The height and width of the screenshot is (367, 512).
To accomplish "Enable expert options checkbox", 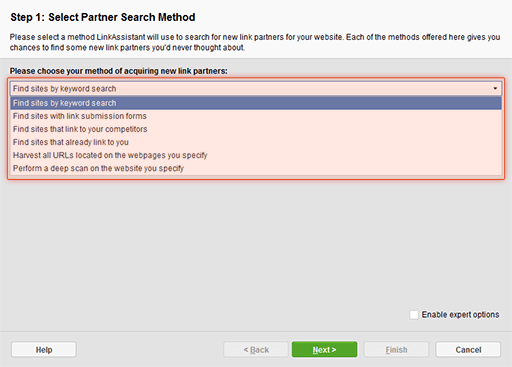I will pos(414,315).
